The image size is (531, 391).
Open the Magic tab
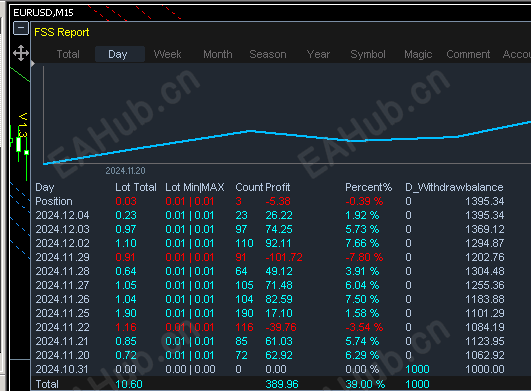click(x=418, y=54)
